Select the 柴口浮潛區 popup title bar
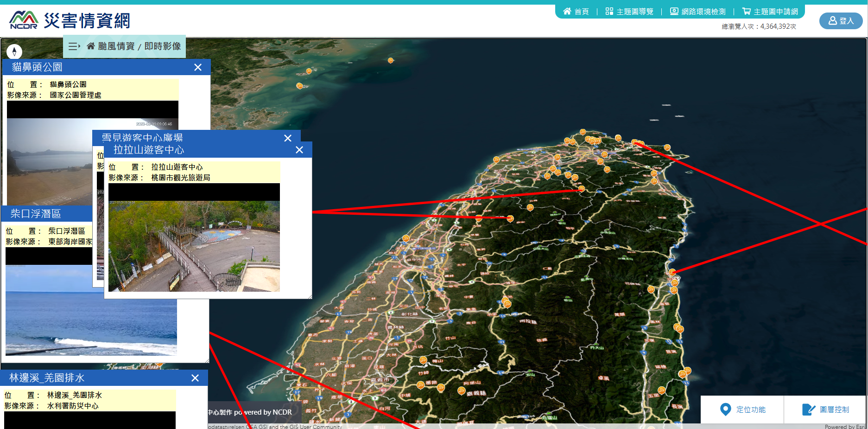 click(47, 214)
